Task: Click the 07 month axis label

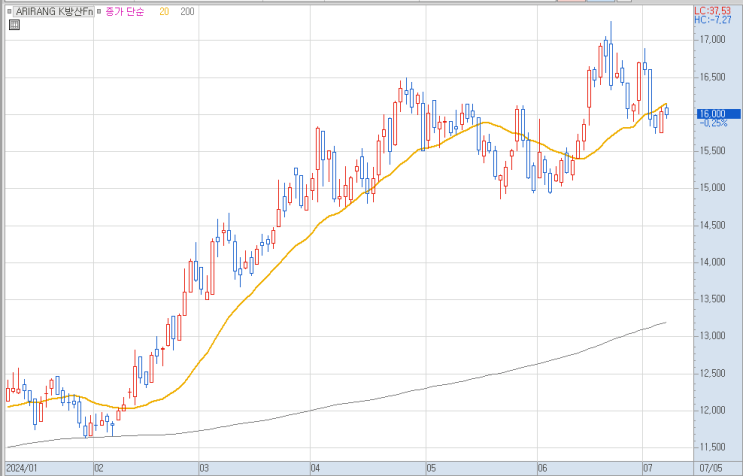Action: pyautogui.click(x=648, y=468)
